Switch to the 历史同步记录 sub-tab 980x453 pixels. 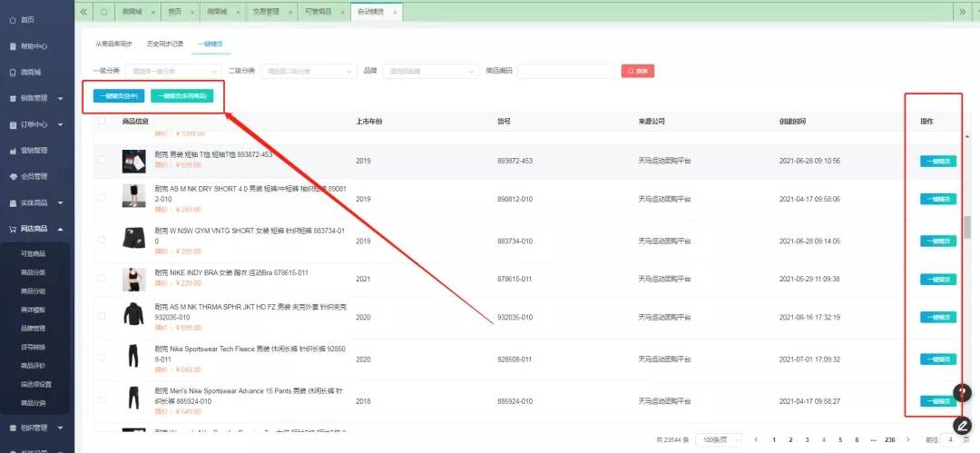(x=165, y=44)
